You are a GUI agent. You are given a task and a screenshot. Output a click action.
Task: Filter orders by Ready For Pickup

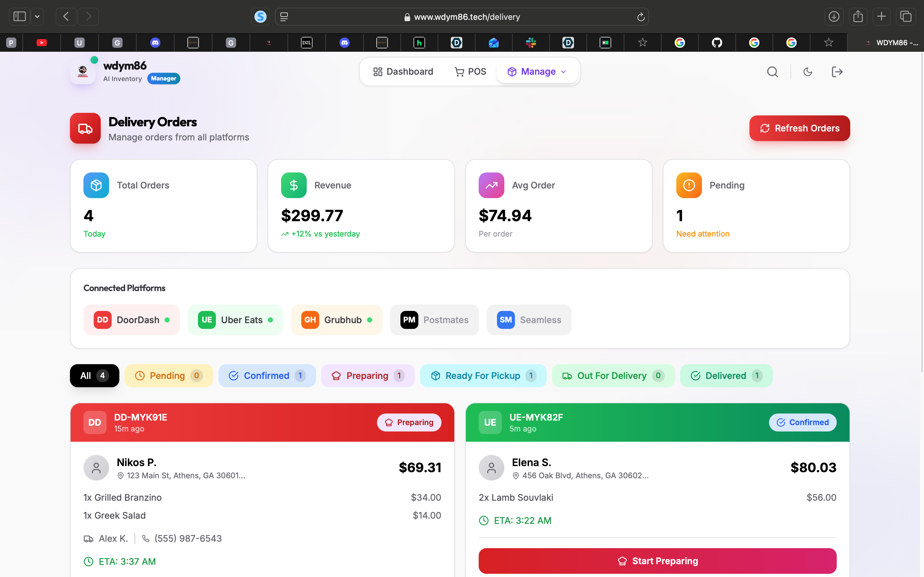point(483,376)
